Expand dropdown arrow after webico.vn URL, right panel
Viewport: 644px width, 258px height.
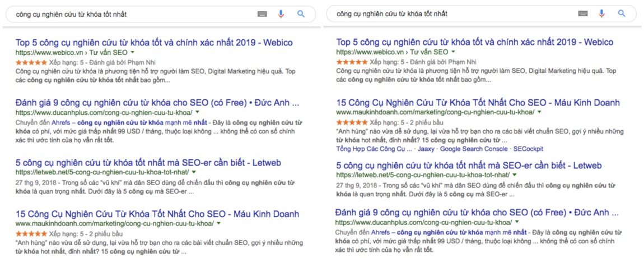452,52
